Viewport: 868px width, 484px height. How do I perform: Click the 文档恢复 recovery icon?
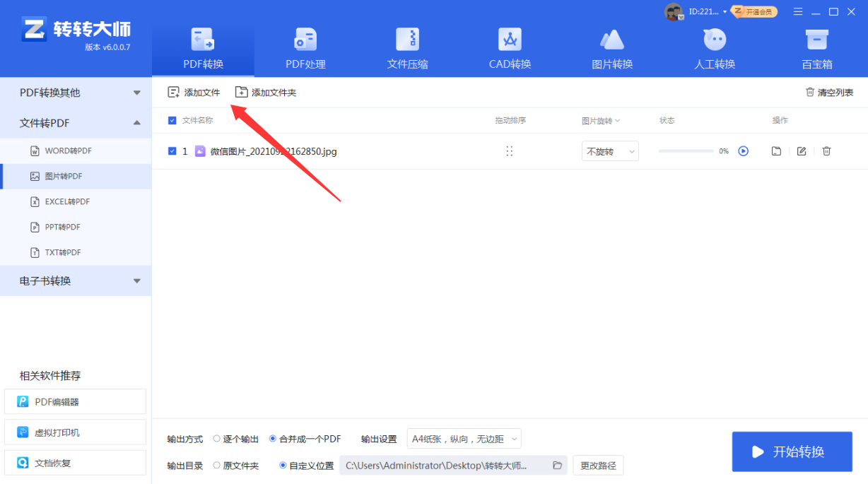(23, 463)
